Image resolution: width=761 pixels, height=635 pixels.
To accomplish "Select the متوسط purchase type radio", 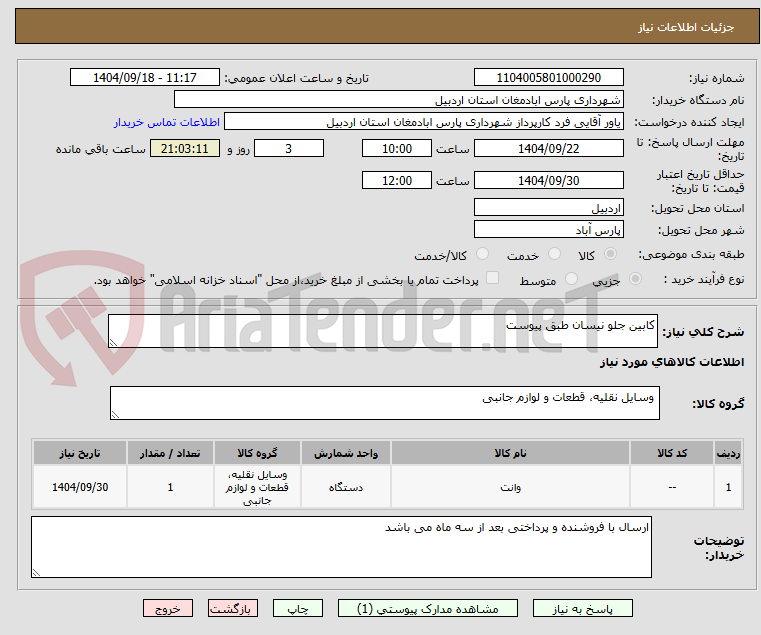I will click(x=571, y=279).
